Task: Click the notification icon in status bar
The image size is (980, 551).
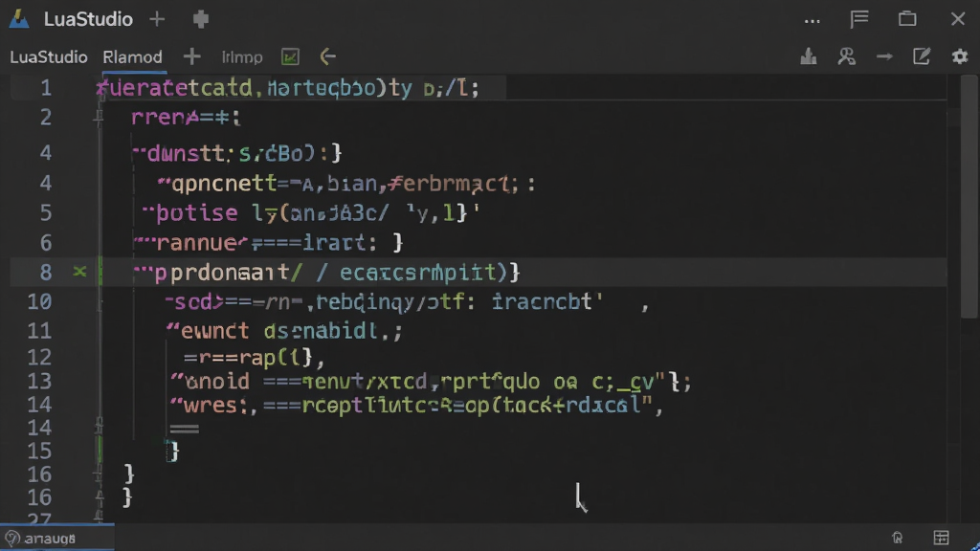Action: click(898, 538)
